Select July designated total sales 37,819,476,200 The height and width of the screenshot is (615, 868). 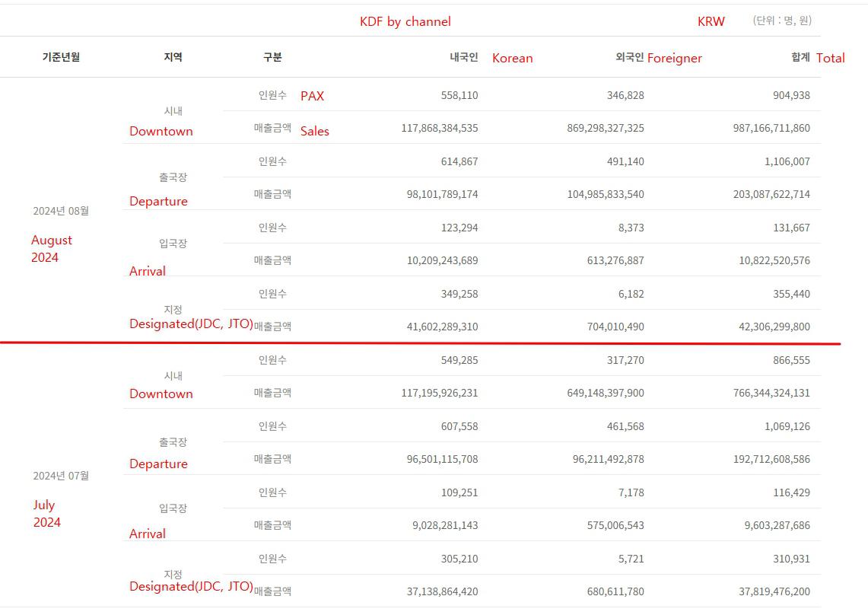[x=774, y=591]
